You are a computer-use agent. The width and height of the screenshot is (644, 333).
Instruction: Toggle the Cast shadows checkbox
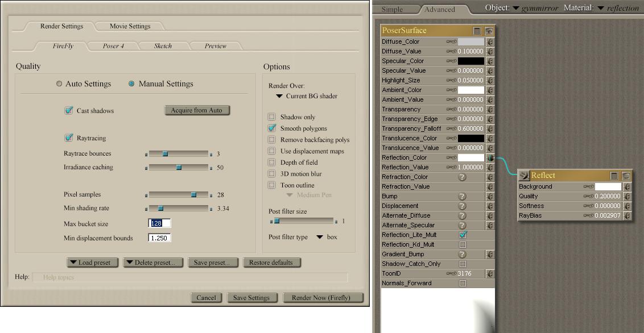click(x=69, y=110)
